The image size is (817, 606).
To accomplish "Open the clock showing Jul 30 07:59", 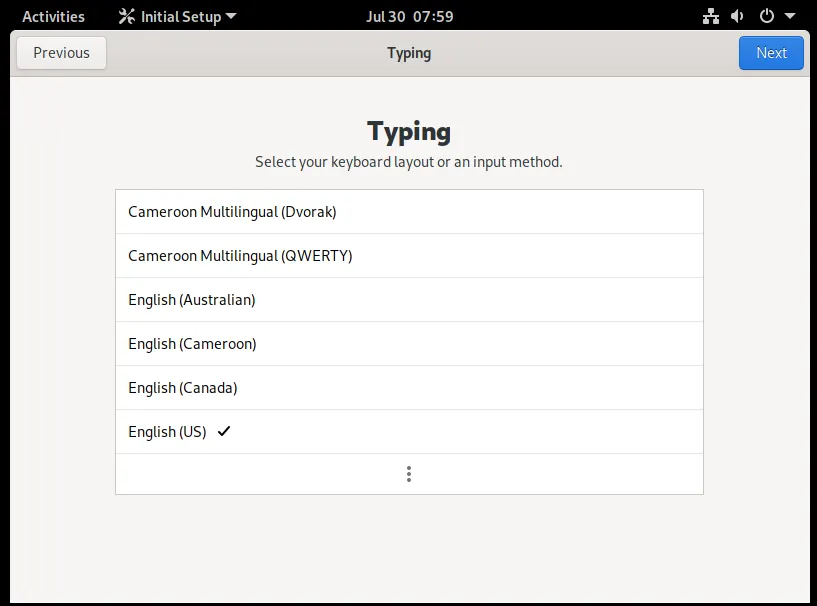I will click(x=409, y=16).
